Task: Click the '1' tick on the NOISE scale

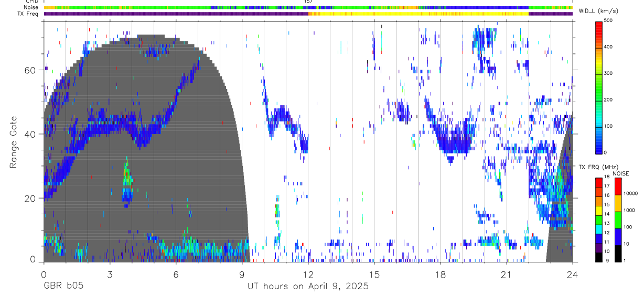Action: 625,261
